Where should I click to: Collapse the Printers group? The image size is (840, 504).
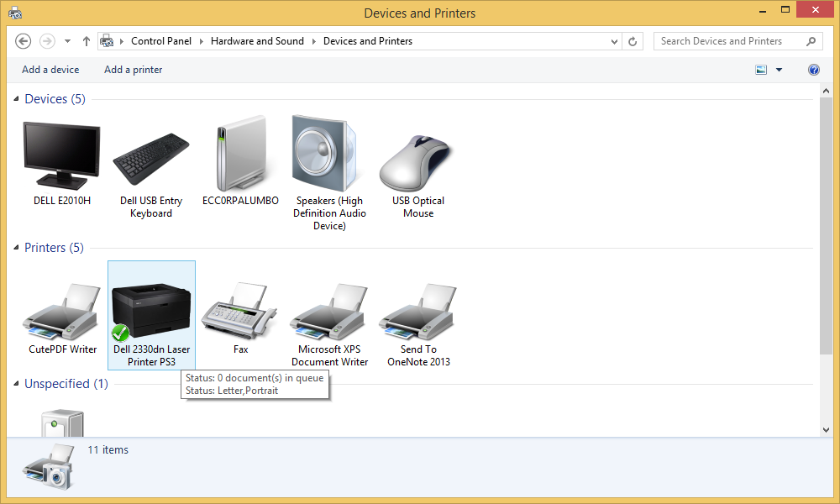pos(17,249)
